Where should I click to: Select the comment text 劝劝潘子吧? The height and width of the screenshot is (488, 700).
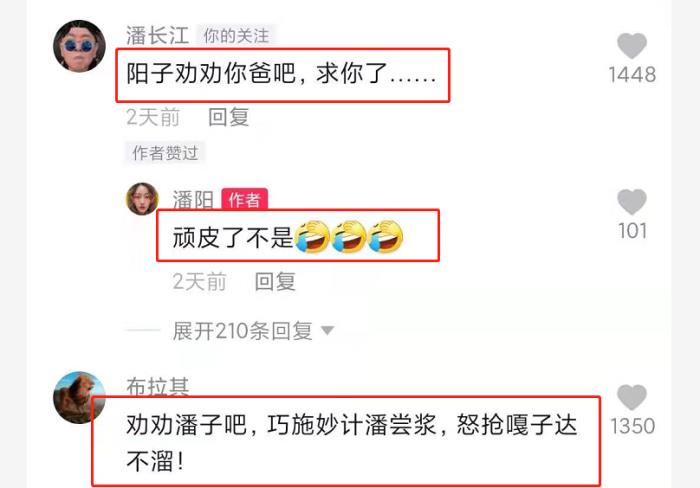tap(187, 424)
